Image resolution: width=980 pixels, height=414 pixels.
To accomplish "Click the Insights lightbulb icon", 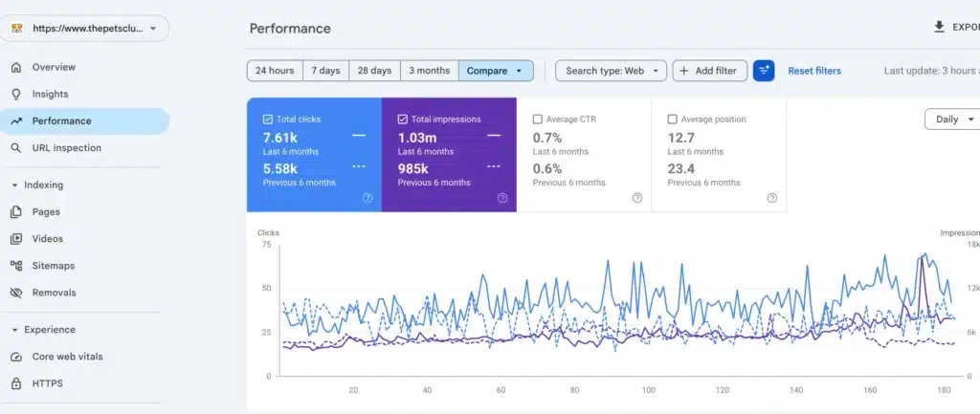I will click(x=16, y=95).
